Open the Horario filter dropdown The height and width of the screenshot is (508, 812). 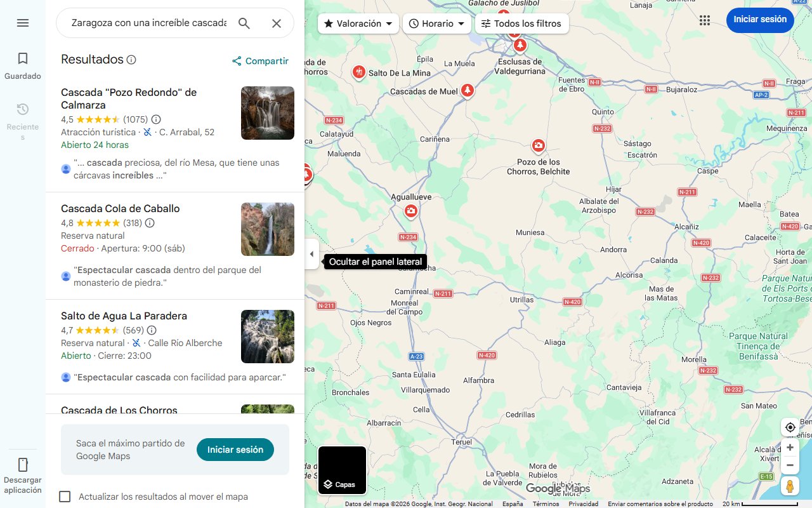[436, 23]
